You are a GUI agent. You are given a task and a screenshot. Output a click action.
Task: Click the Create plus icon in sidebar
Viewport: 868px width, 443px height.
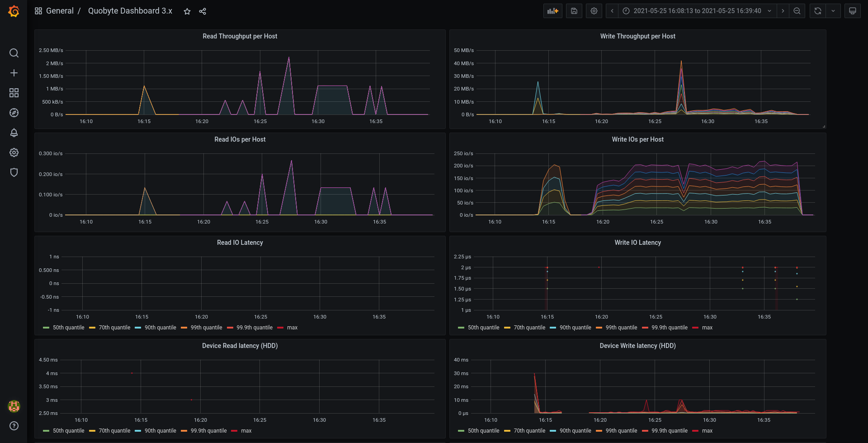(x=14, y=73)
